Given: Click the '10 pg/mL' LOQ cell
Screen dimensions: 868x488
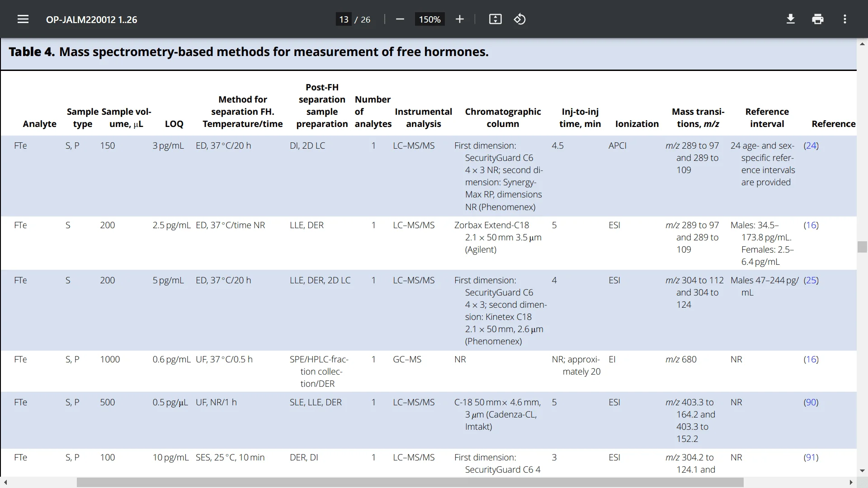Looking at the screenshot, I should click(170, 457).
